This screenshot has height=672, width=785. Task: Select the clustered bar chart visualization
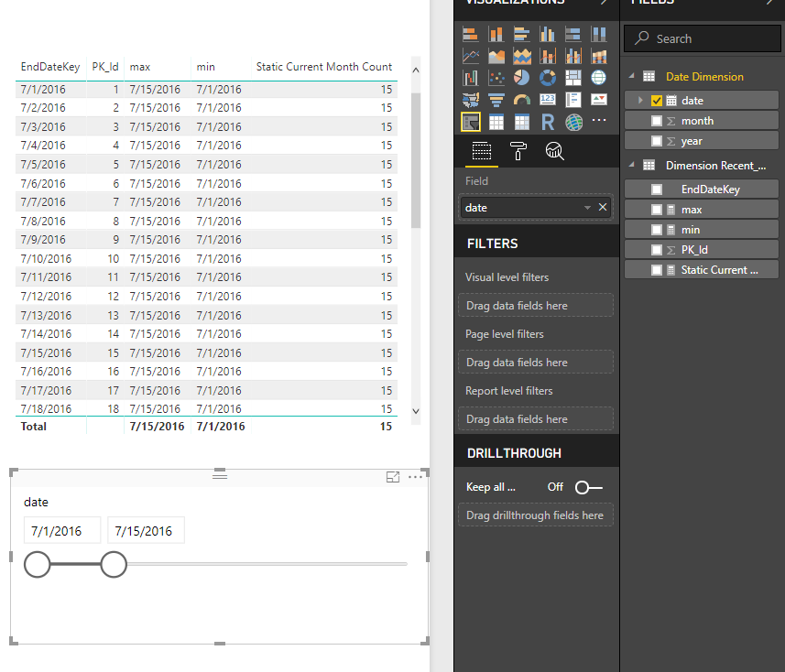(x=522, y=34)
